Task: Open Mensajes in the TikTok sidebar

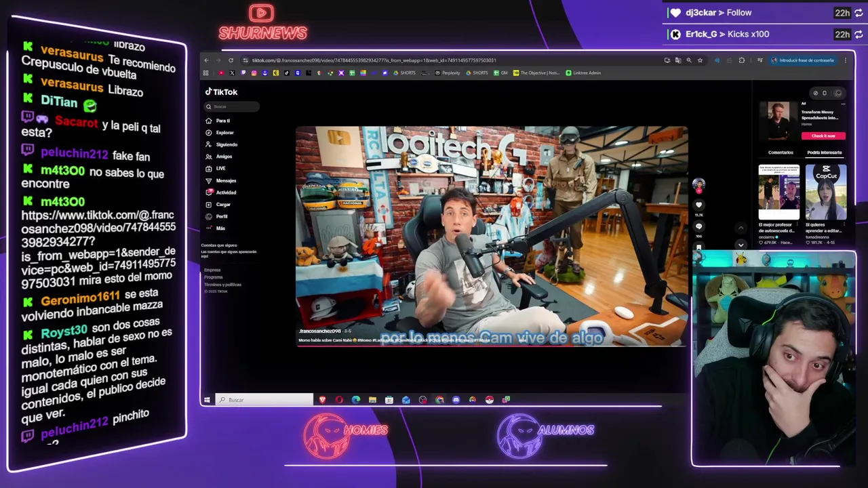Action: click(x=221, y=180)
